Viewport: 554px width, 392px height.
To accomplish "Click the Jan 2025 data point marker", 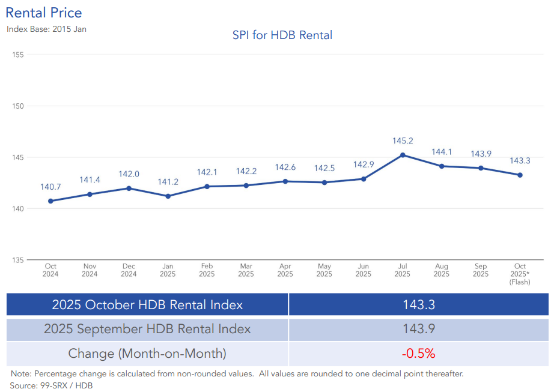I will [168, 196].
